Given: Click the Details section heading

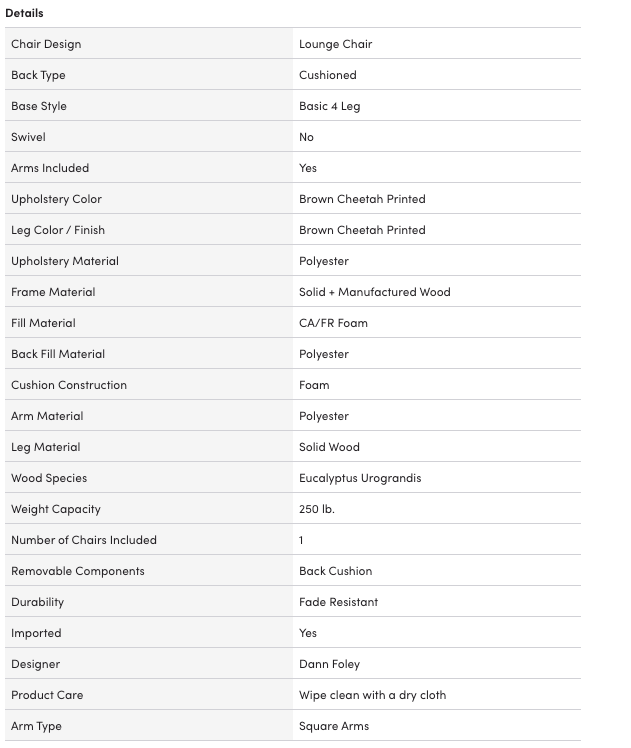Looking at the screenshot, I should (24, 13).
